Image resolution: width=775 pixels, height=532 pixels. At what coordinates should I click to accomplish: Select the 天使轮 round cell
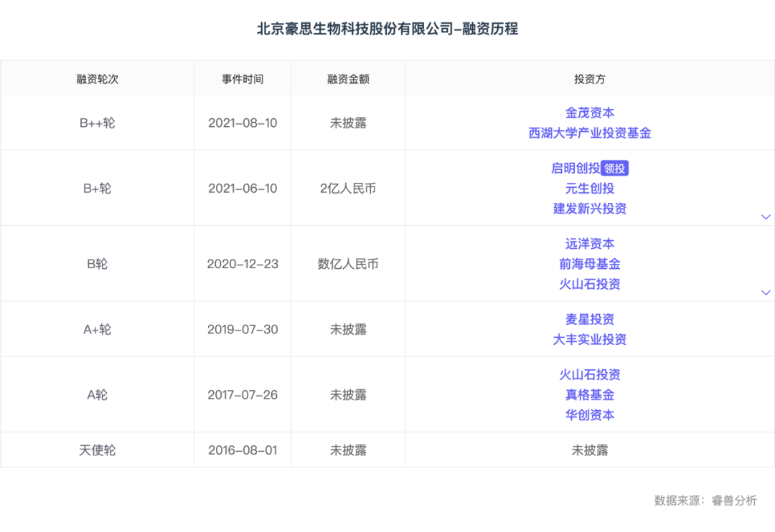98,450
